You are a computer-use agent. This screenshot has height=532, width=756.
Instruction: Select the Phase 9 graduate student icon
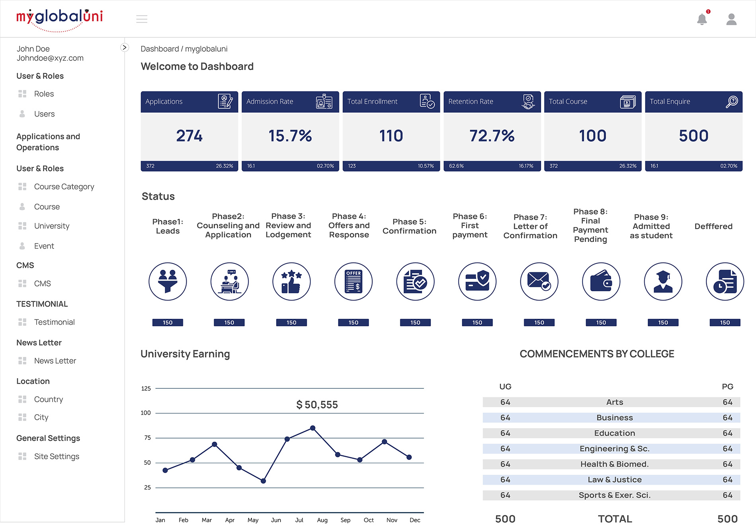click(663, 281)
